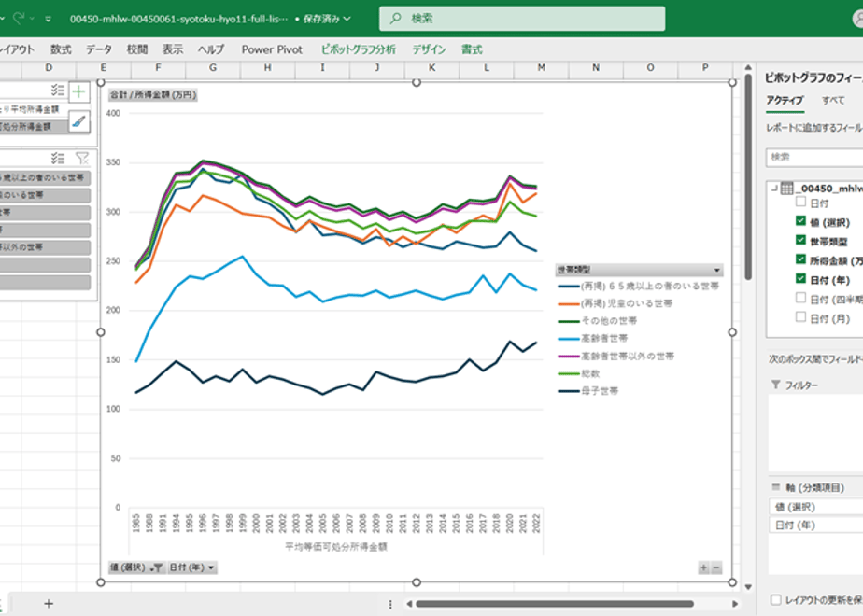Open the Chart Elements plus button

[x=78, y=91]
